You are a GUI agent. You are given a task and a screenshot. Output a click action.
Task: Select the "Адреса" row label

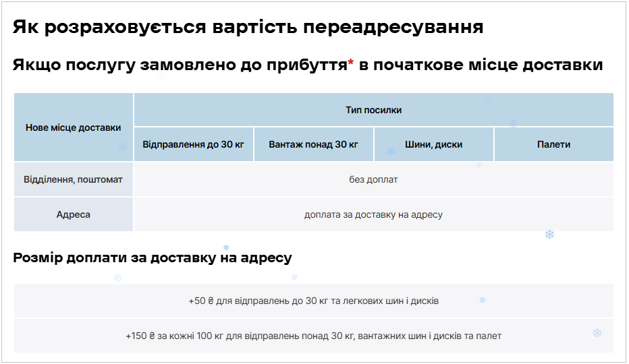click(74, 214)
